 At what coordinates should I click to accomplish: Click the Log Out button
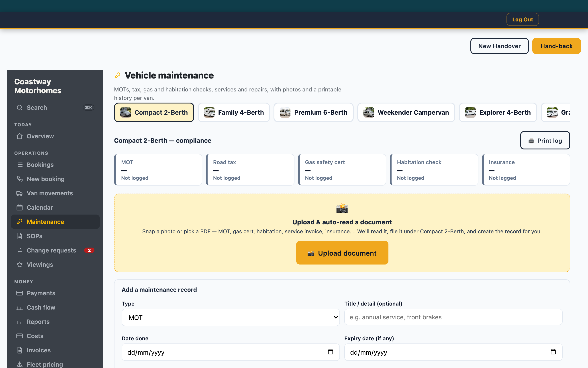click(523, 19)
